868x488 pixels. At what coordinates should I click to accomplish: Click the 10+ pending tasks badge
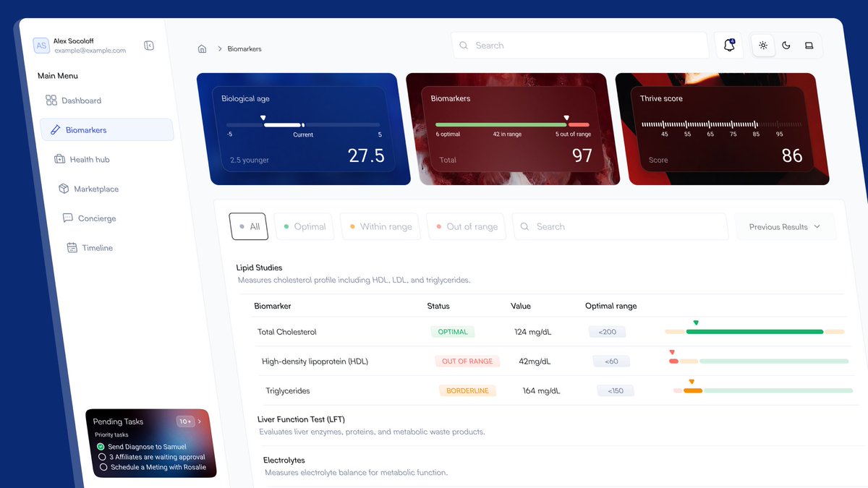(185, 421)
